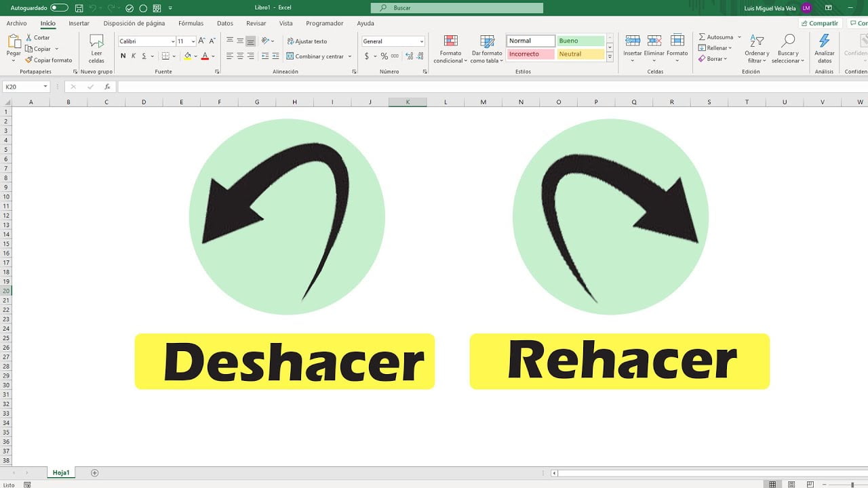
Task: Toggle bold formatting with N button
Action: pyautogui.click(x=123, y=56)
